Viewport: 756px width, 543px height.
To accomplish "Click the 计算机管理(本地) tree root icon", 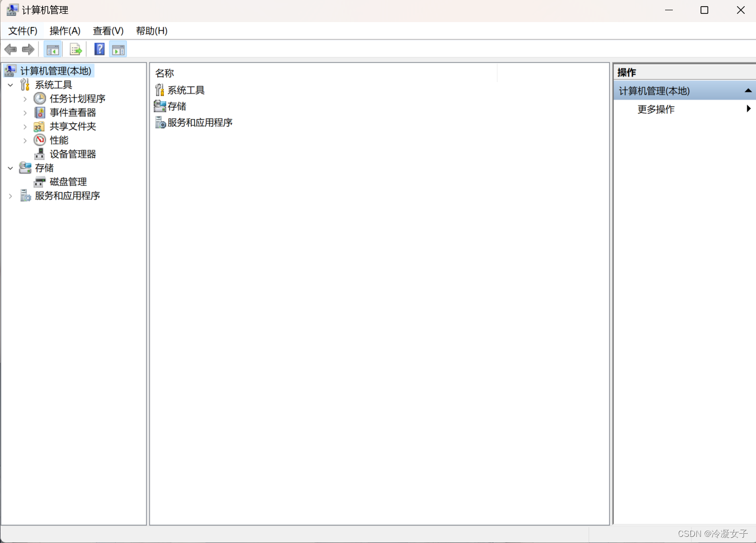I will (x=10, y=71).
